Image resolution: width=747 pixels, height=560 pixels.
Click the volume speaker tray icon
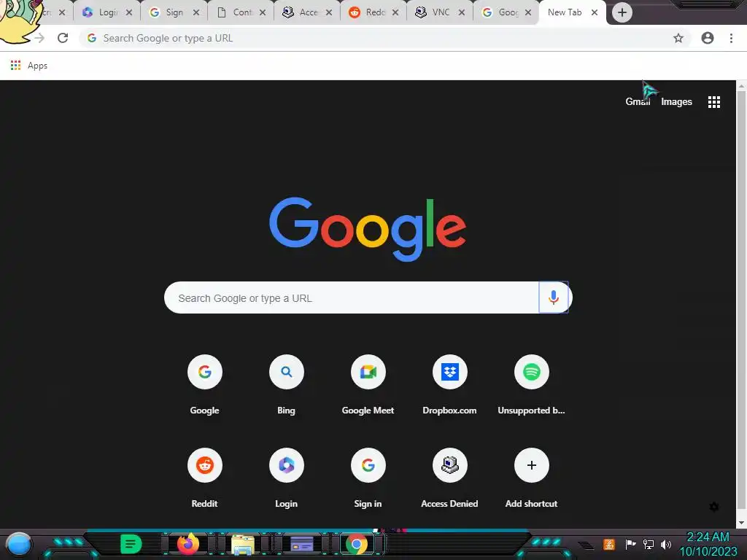click(x=665, y=544)
